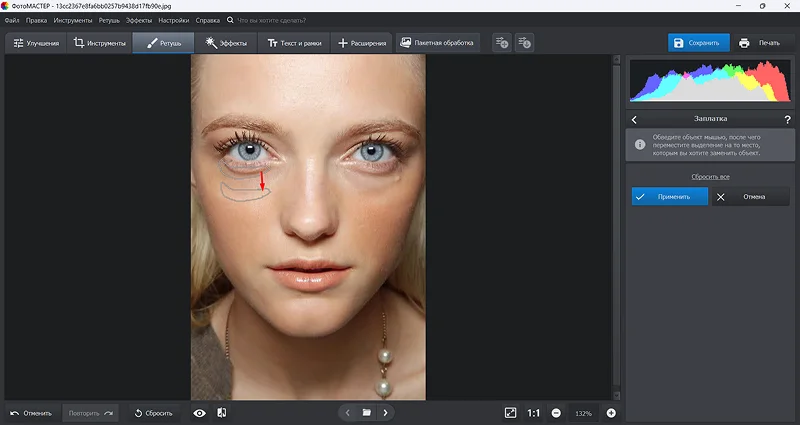Screen dimensions: 800x425
Task: Go back using the arrow beside Заплатка
Action: (x=634, y=119)
